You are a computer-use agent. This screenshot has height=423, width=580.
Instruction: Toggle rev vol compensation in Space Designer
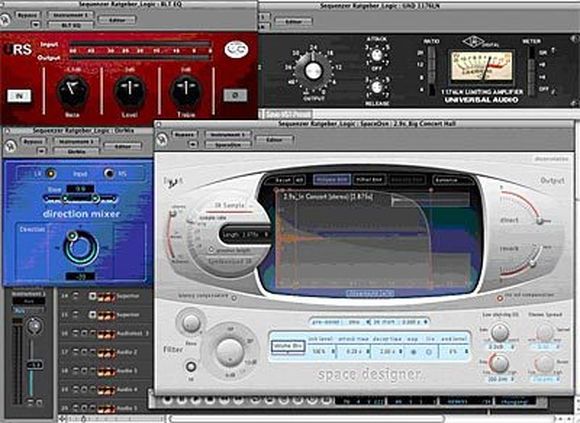pos(500,298)
